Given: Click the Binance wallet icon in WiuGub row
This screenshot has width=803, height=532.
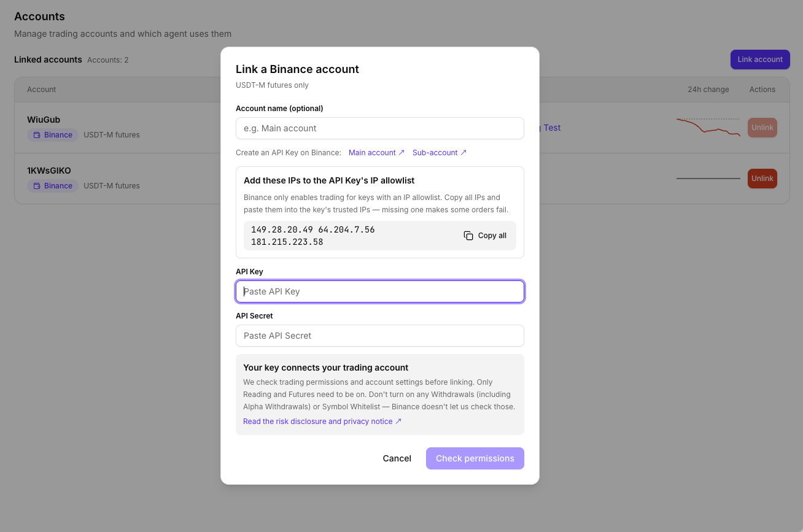Looking at the screenshot, I should (x=37, y=135).
